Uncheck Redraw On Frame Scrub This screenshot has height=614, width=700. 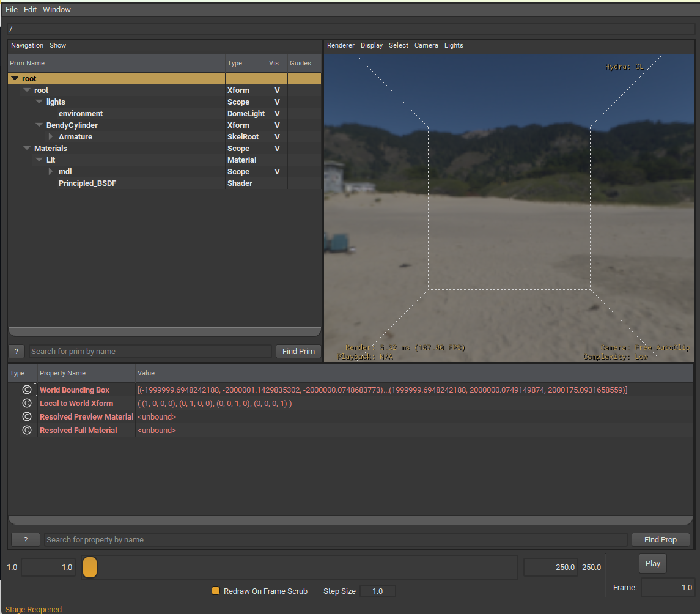pos(216,591)
